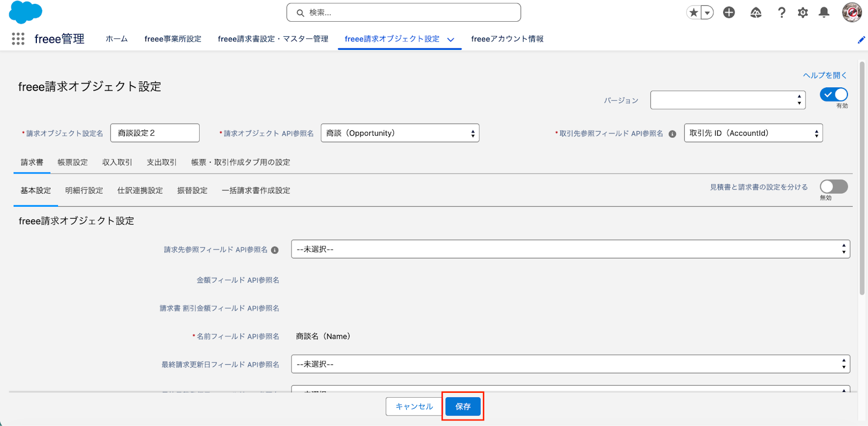This screenshot has width=868, height=426.
Task: Select the freee請求オブジェクト設定 nav tab
Action: pyautogui.click(x=392, y=39)
